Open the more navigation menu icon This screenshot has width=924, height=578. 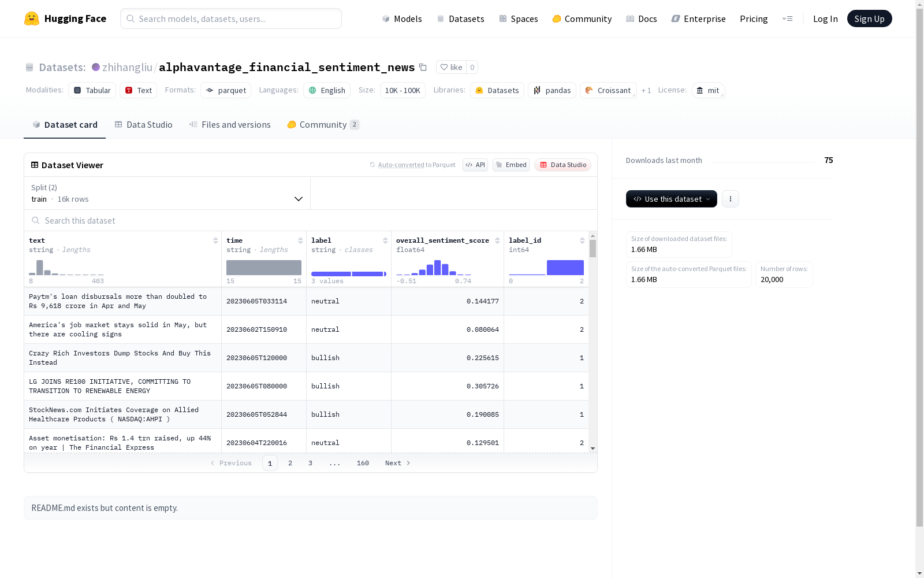point(787,18)
